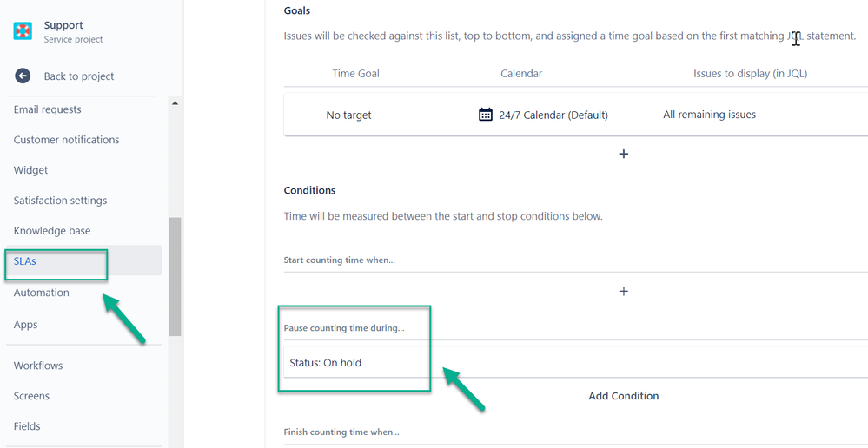Click the Back to project arrow icon
868x448 pixels.
23,76
